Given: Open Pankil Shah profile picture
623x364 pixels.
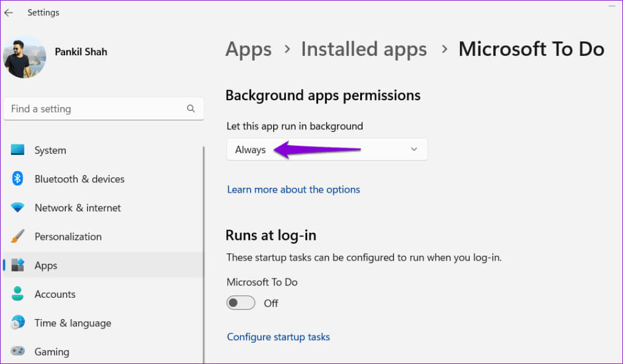Looking at the screenshot, I should pos(24,57).
